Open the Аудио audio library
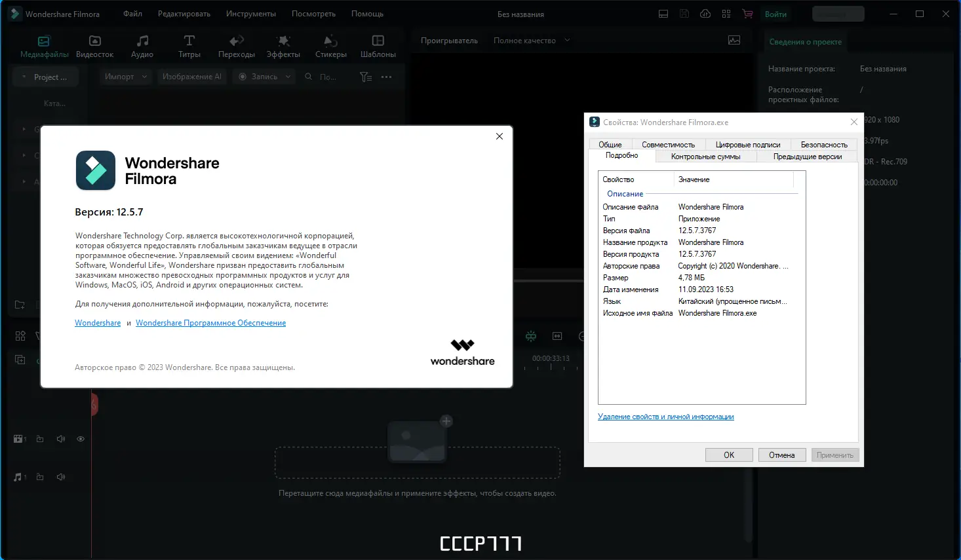This screenshot has height=560, width=961. (x=142, y=47)
